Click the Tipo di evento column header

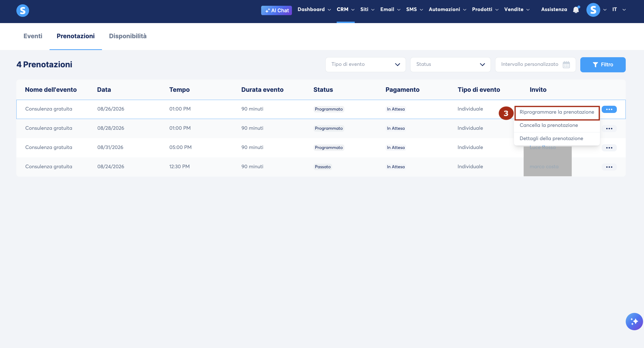tap(479, 90)
